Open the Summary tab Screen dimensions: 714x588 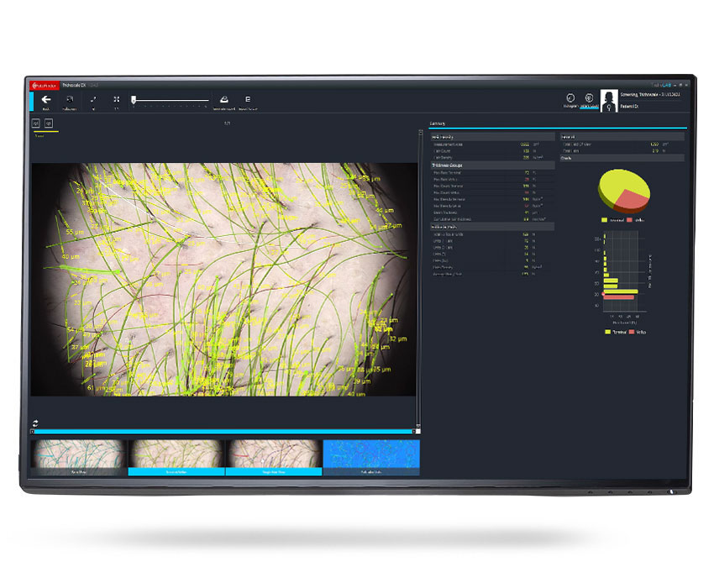[438, 123]
